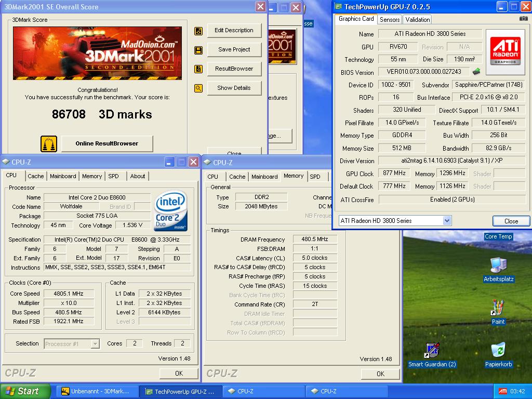
Task: Click the ATI tray icon in taskbar
Action: click(502, 391)
